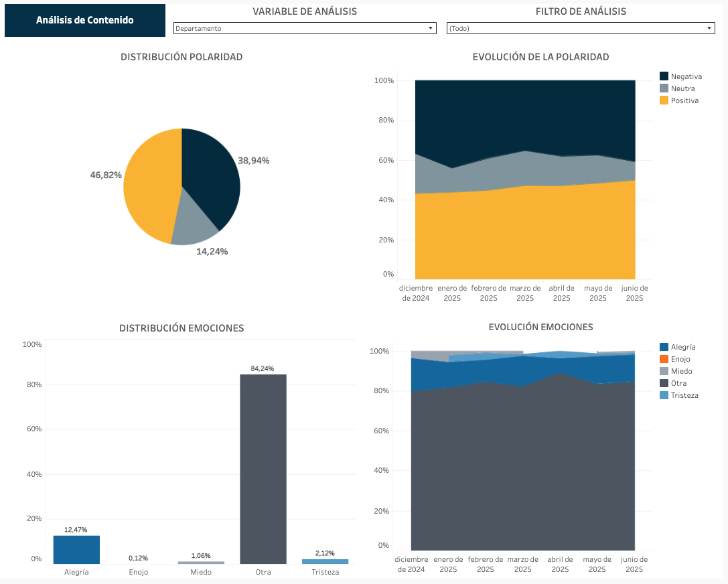Open the Departamento variable dropdown
Screen dimensions: 728x584
tap(303, 29)
